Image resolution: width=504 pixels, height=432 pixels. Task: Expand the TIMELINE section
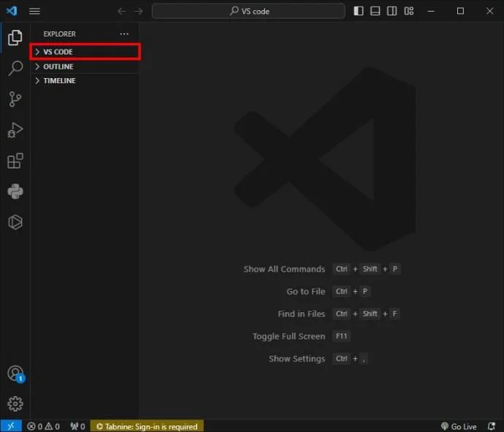[x=85, y=80]
